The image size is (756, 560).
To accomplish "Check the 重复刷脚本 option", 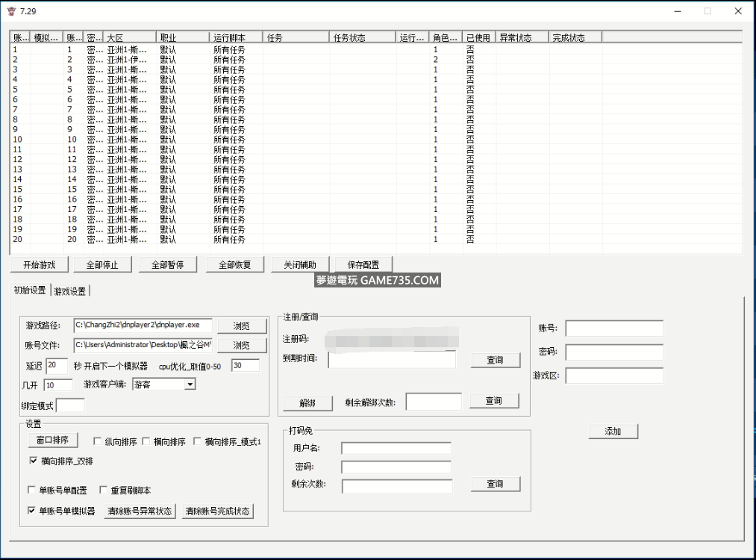I will click(104, 491).
